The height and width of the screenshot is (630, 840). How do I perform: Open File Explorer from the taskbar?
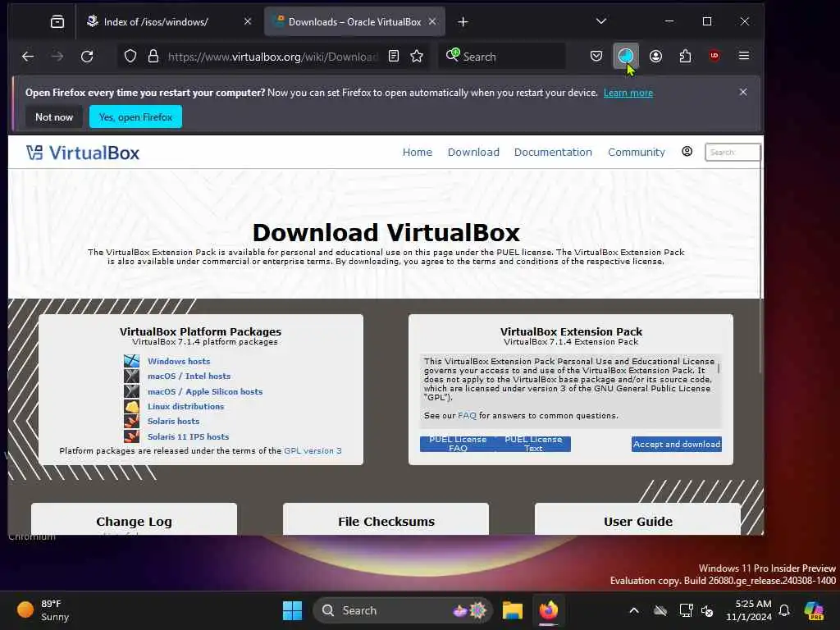pos(513,610)
